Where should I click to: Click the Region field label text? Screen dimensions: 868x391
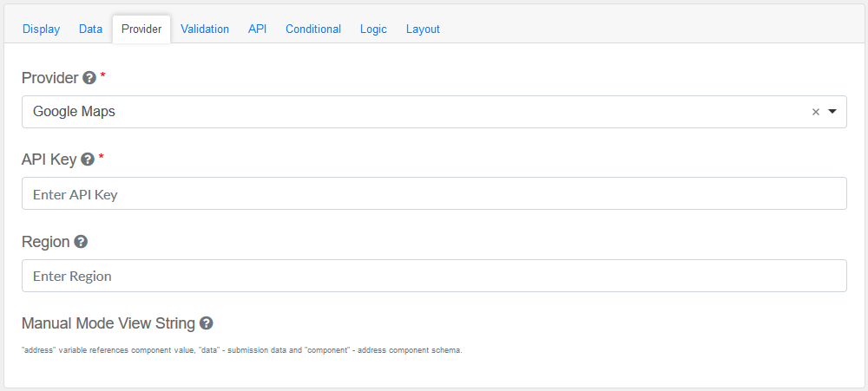coord(45,242)
